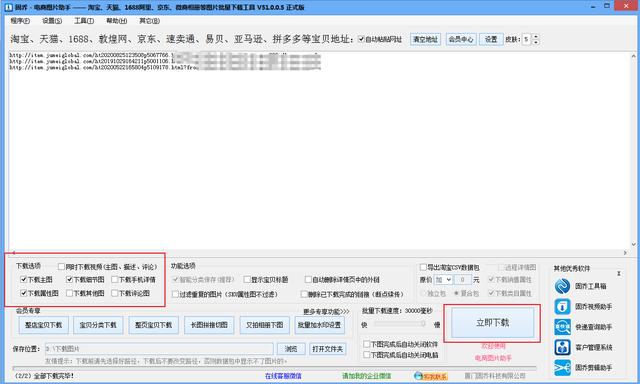Enable 同时下载视频 checkbox
This screenshot has width=640, height=384.
[61, 266]
